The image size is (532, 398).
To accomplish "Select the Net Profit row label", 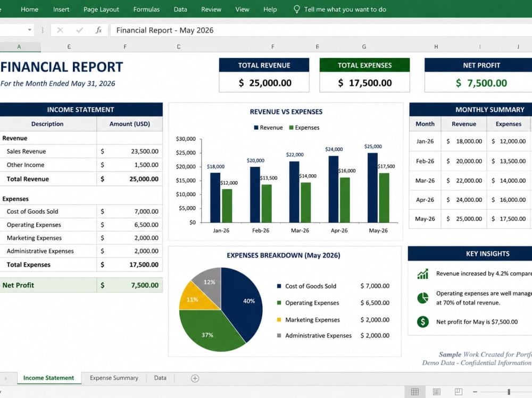I will 18,285.
